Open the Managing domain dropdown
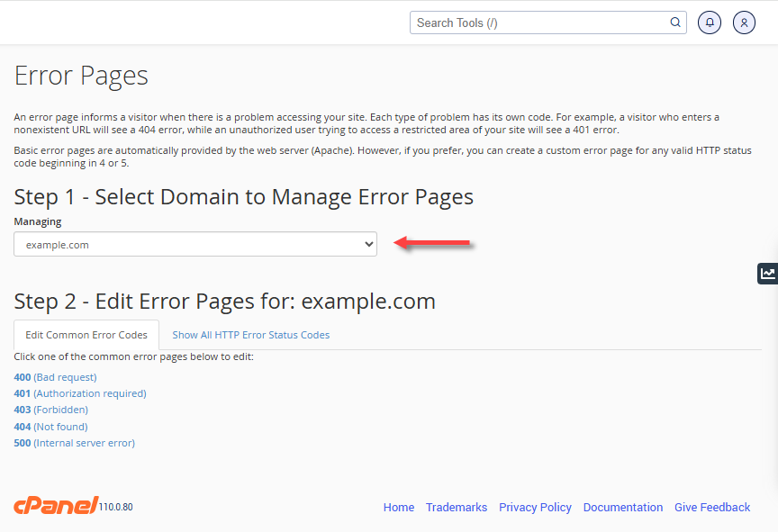 pos(194,243)
